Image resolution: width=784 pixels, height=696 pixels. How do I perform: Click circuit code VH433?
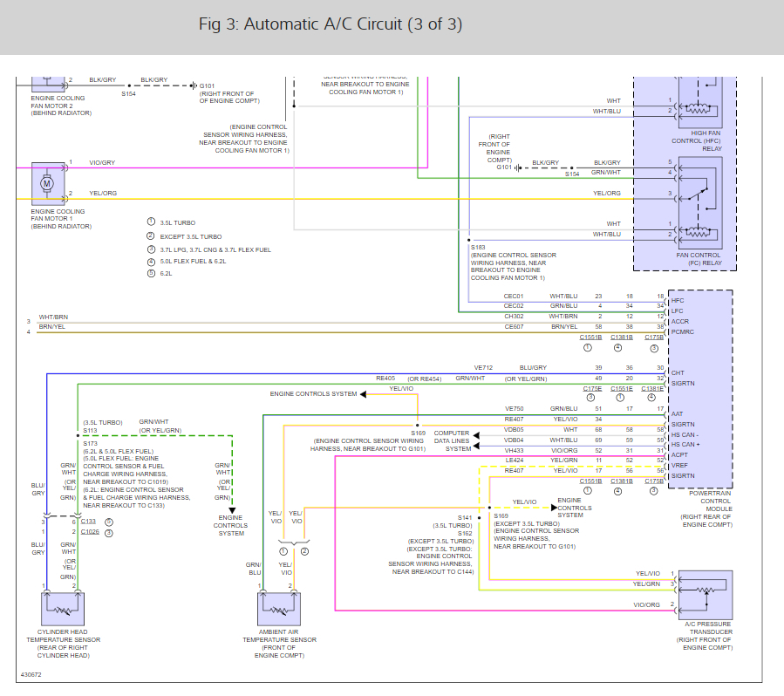coord(514,451)
